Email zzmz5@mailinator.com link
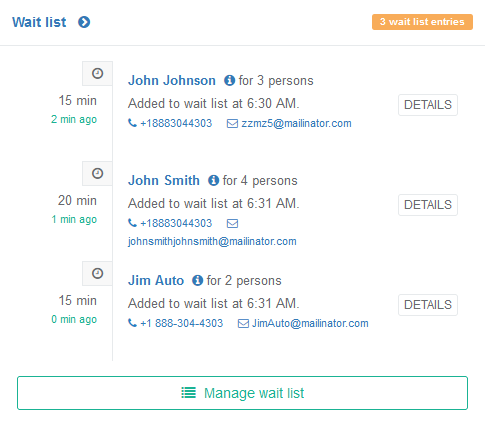 coord(296,123)
